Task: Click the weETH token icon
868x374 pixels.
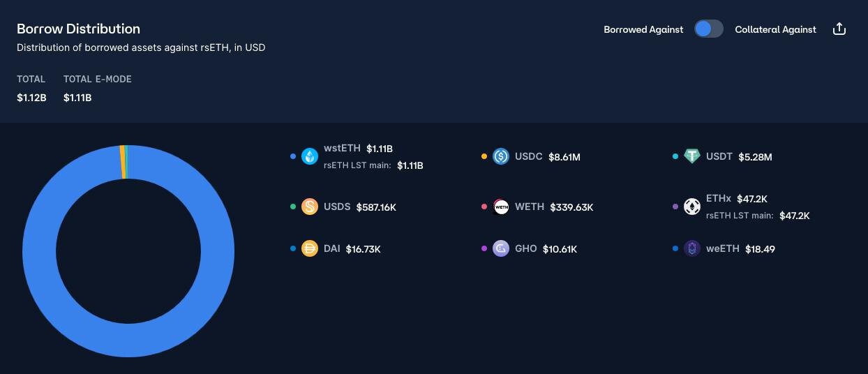Action: point(692,249)
